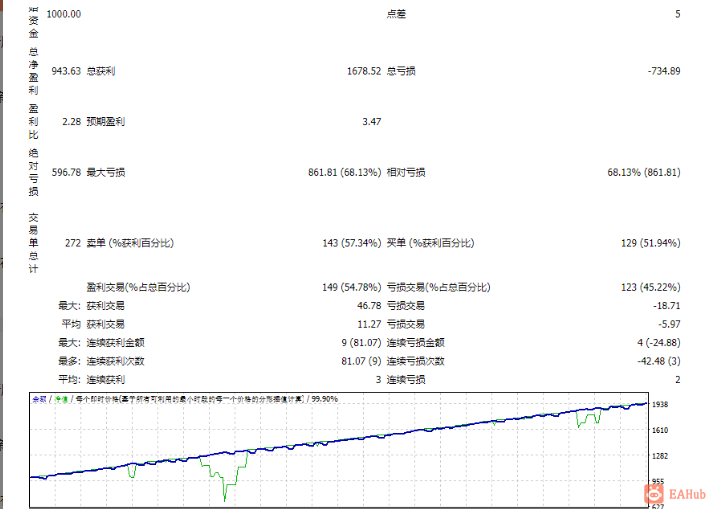Click the 总获利 label
This screenshot has width=715, height=509.
click(101, 71)
